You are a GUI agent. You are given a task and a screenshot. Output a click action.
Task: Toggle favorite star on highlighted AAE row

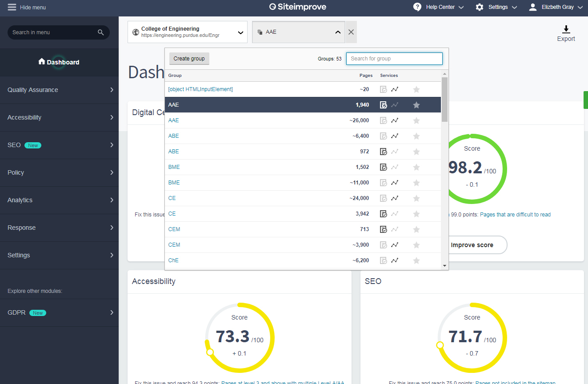[416, 105]
